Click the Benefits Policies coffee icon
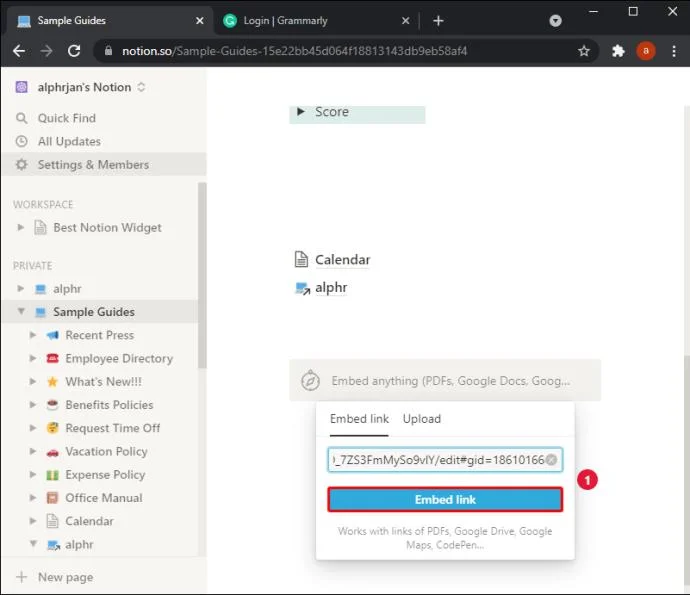This screenshot has width=690, height=595. (x=52, y=405)
